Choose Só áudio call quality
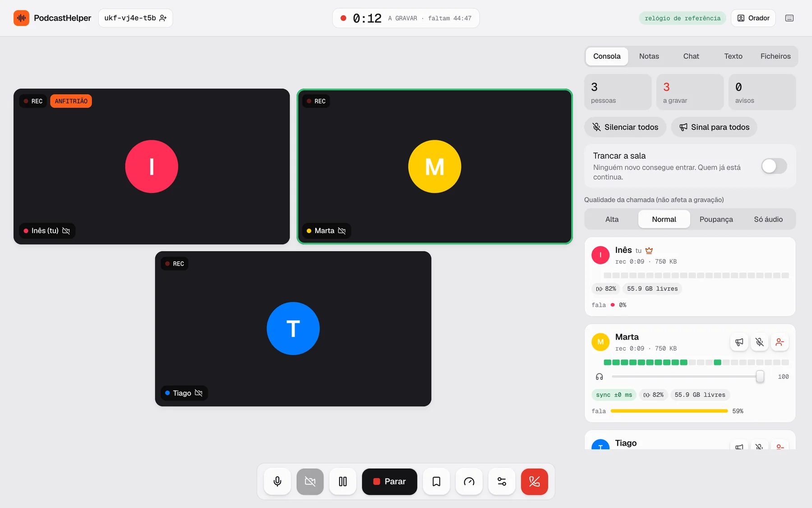The height and width of the screenshot is (508, 812). 768,219
